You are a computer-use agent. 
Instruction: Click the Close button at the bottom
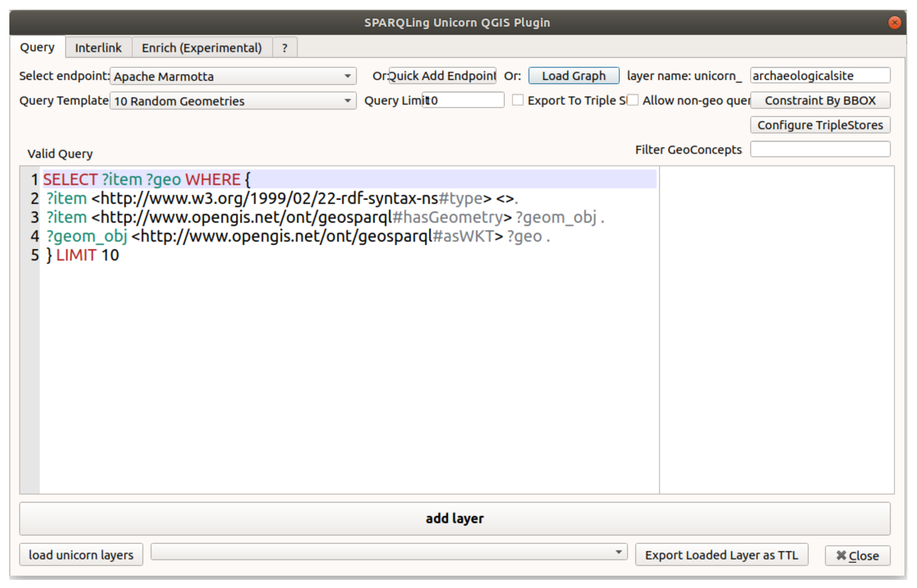(857, 556)
